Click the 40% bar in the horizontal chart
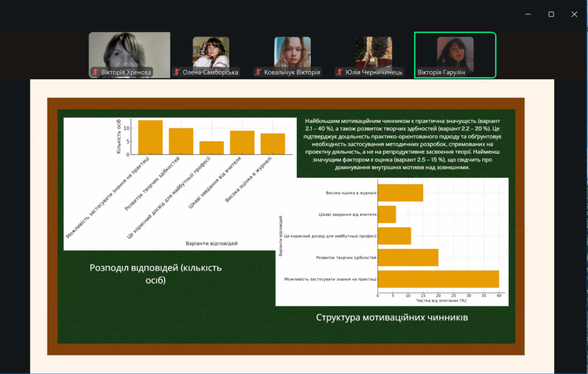 438,279
